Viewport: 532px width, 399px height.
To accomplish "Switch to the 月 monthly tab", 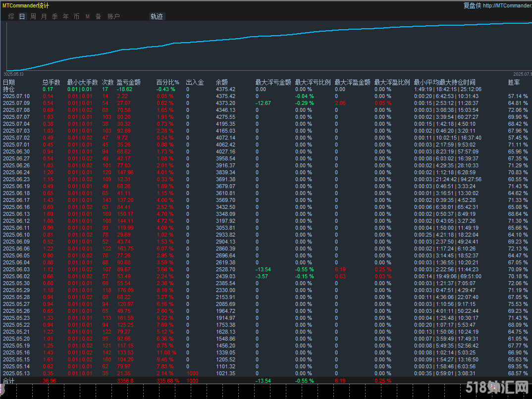I will point(44,16).
